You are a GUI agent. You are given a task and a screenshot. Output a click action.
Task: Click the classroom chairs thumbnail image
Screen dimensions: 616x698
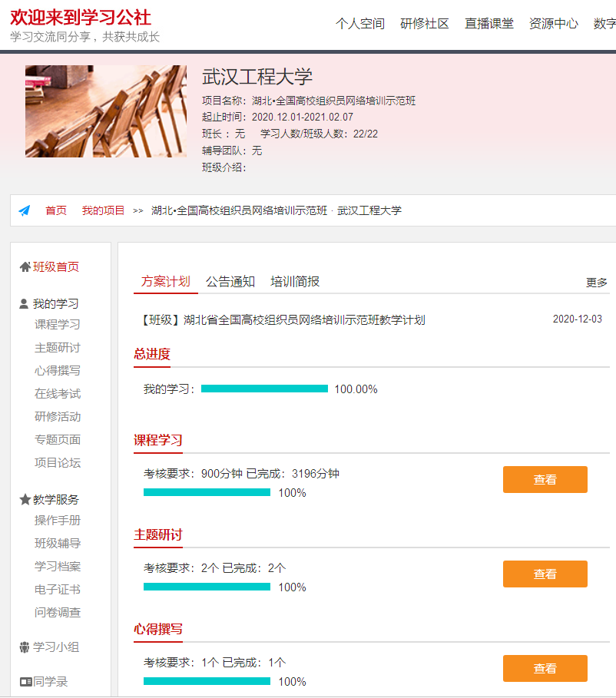click(106, 111)
